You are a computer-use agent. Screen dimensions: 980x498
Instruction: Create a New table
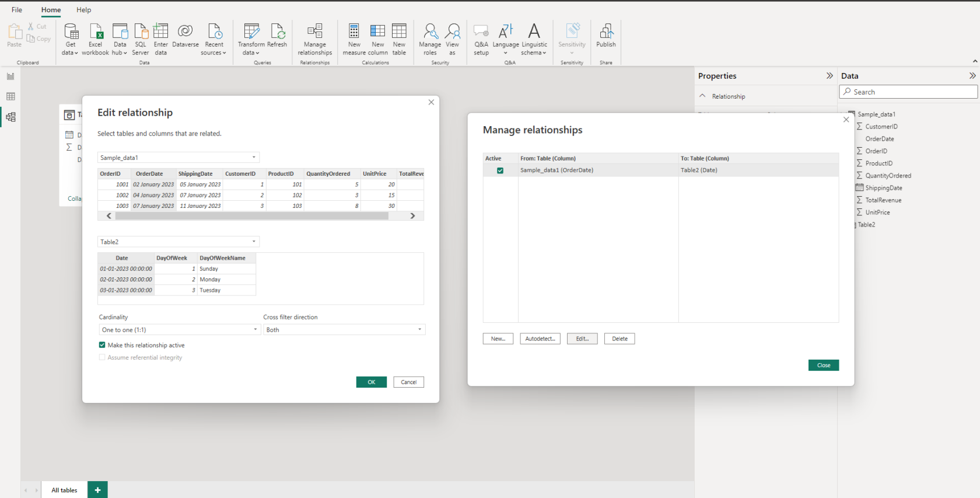pyautogui.click(x=399, y=39)
